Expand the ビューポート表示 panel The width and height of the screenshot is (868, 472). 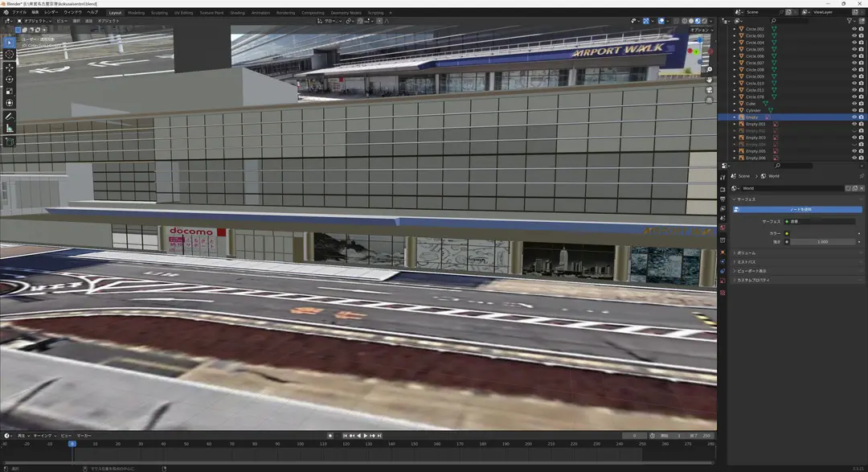pyautogui.click(x=797, y=271)
